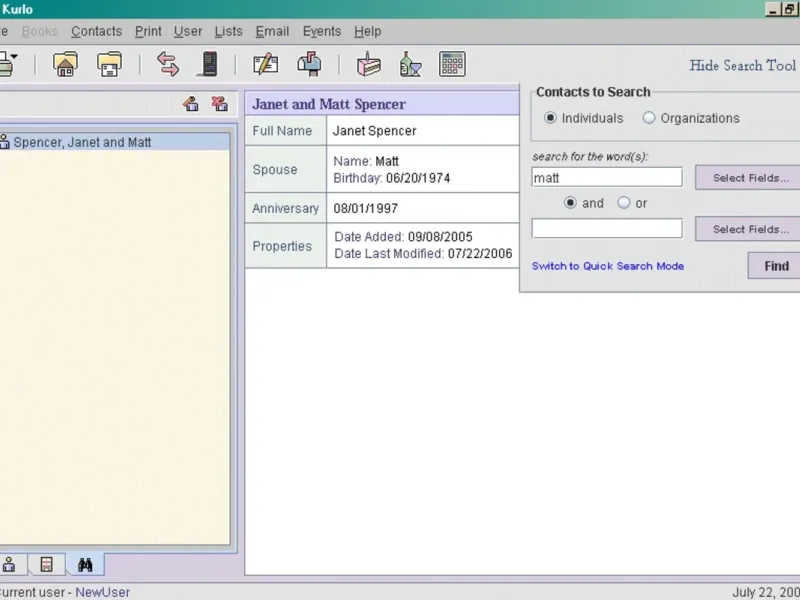Image resolution: width=800 pixels, height=600 pixels.
Task: Click the "Contacts to Search" group title
Action: pos(593,92)
